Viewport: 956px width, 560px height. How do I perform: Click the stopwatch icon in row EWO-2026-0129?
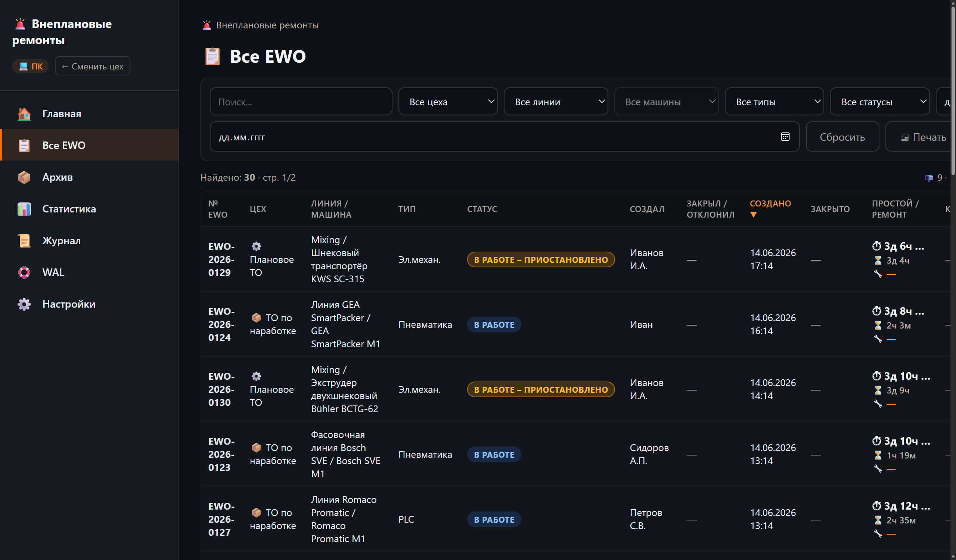[877, 246]
